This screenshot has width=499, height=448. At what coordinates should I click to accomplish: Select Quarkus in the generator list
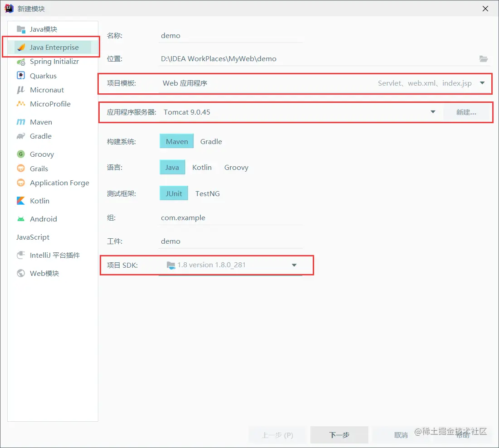click(53, 76)
